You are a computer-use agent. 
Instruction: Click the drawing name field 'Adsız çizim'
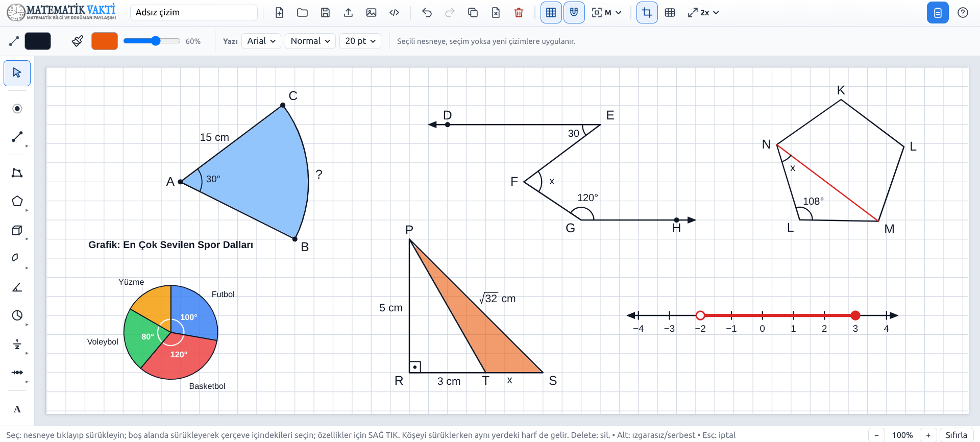coord(194,13)
